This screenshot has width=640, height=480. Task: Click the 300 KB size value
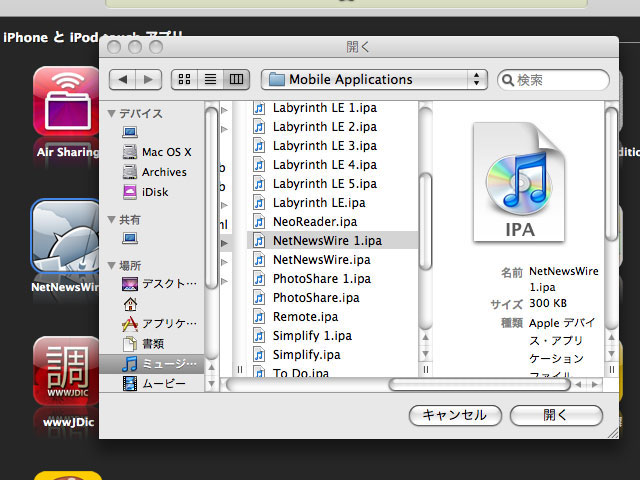coord(548,303)
